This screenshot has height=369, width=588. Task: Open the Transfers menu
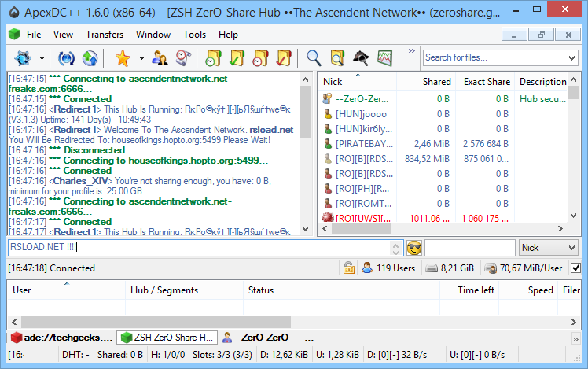point(105,35)
